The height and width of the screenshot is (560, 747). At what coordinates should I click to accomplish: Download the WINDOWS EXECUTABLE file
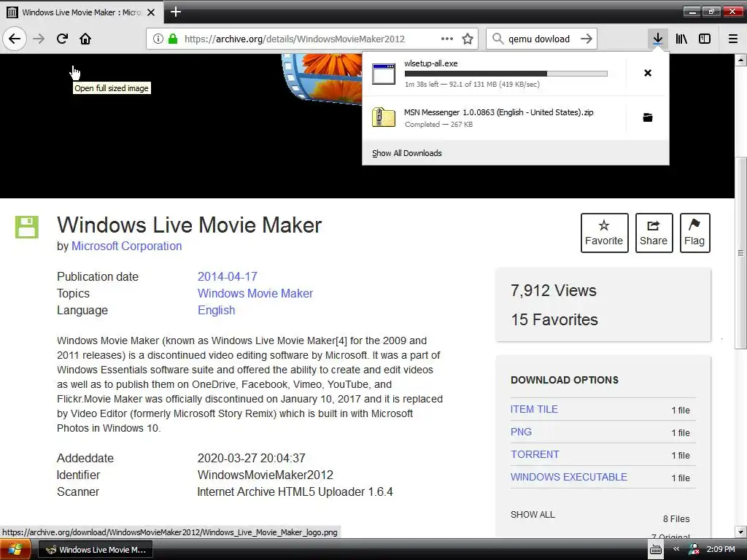[569, 477]
